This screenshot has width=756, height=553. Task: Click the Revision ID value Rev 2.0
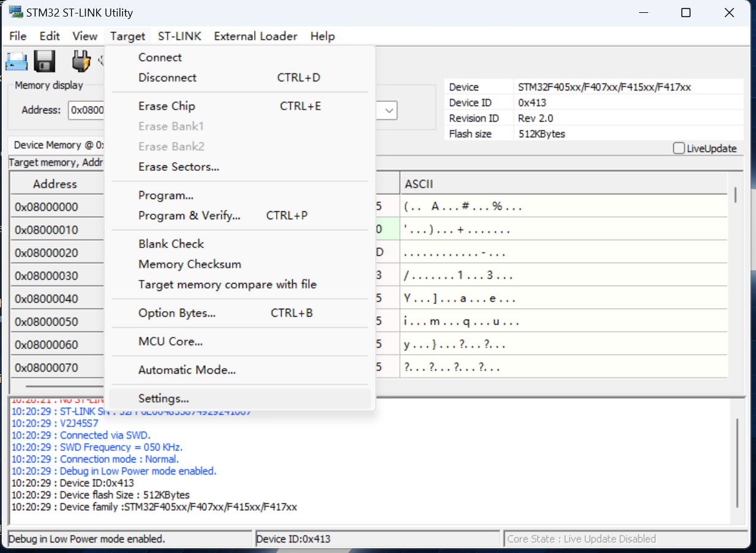tap(536, 118)
